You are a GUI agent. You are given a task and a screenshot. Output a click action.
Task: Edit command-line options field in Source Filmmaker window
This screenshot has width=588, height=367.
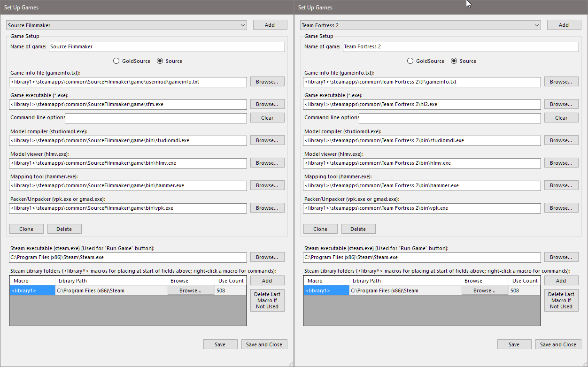156,118
